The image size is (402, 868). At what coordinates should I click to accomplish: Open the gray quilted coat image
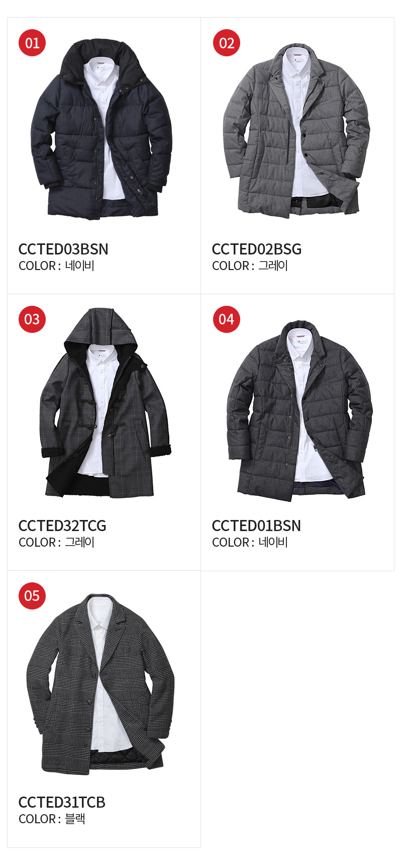296,131
